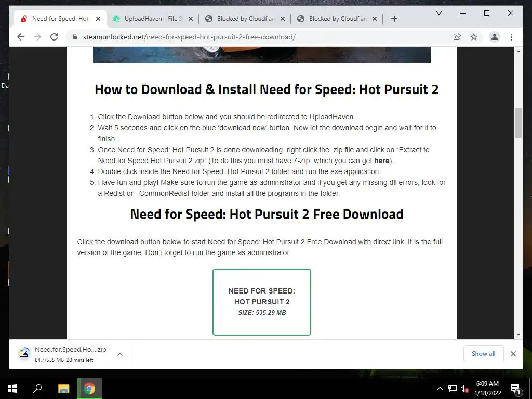Minimize the Chrome window
The image size is (532, 399).
pos(463,13)
